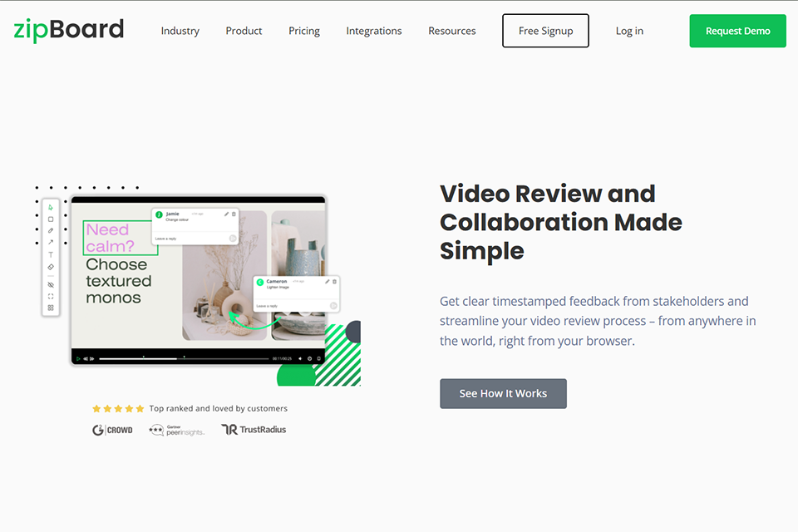
Task: Send reply on Cameron's comment
Action: [x=333, y=306]
